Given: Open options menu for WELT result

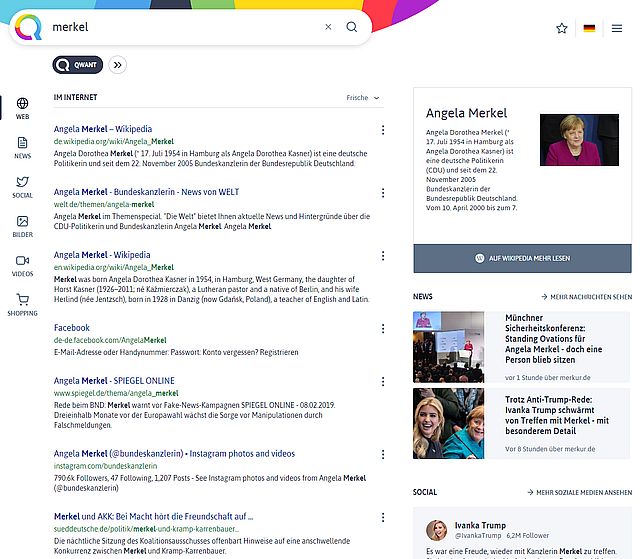Looking at the screenshot, I should (383, 193).
